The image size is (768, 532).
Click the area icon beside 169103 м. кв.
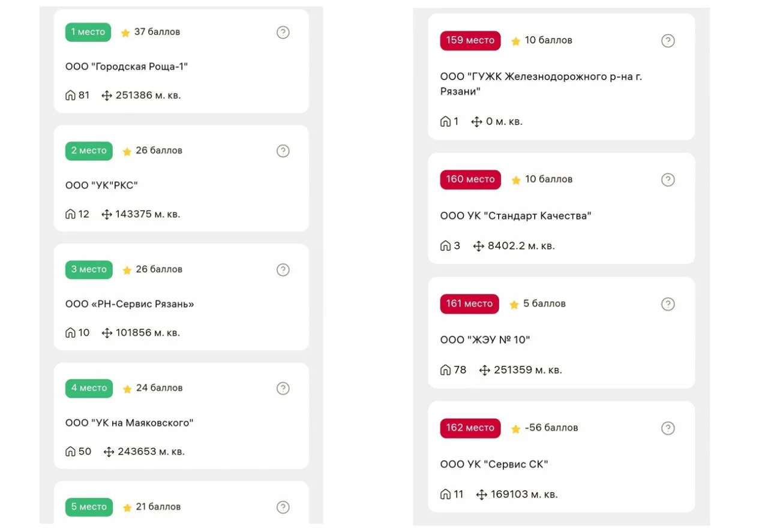pyautogui.click(x=481, y=495)
